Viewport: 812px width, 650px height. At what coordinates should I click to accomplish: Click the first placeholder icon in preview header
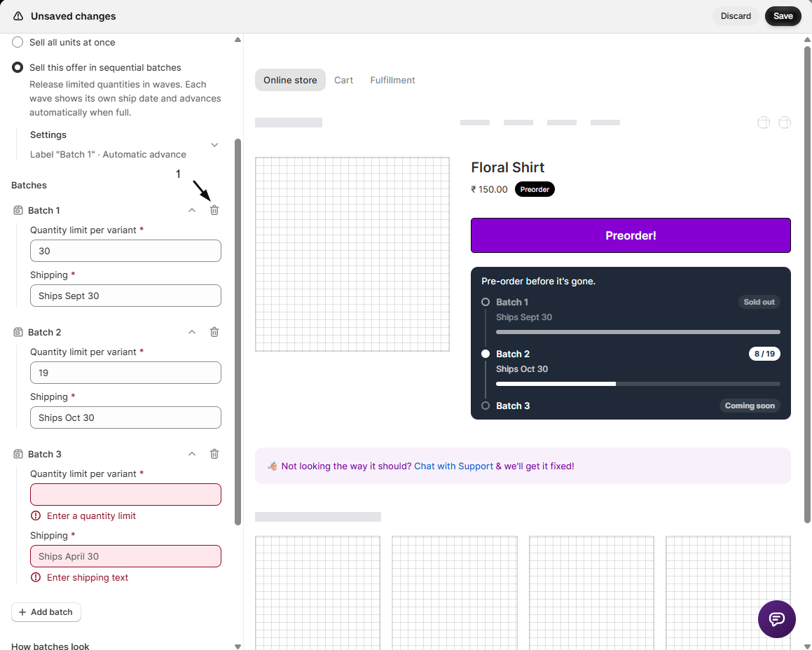click(x=764, y=123)
